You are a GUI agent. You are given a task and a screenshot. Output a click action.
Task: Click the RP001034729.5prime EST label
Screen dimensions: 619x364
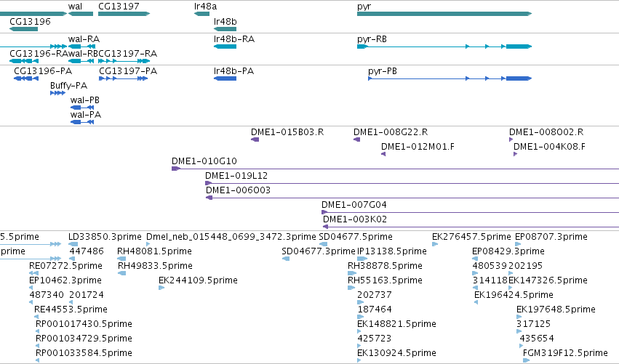tap(84, 339)
